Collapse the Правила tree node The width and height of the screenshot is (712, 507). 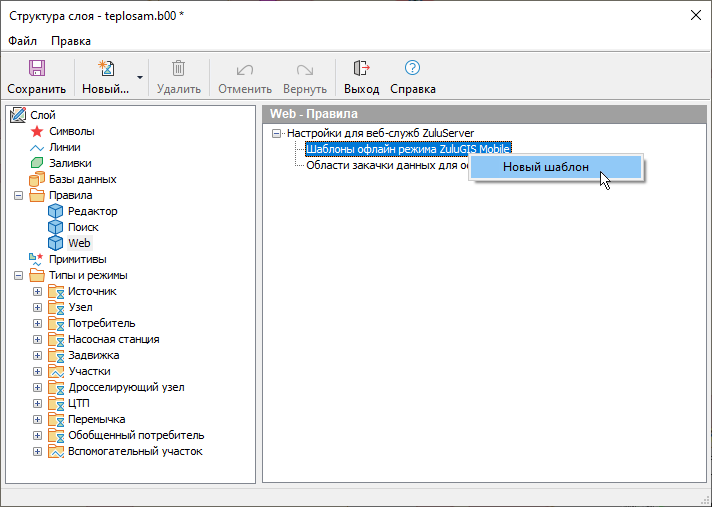point(19,195)
